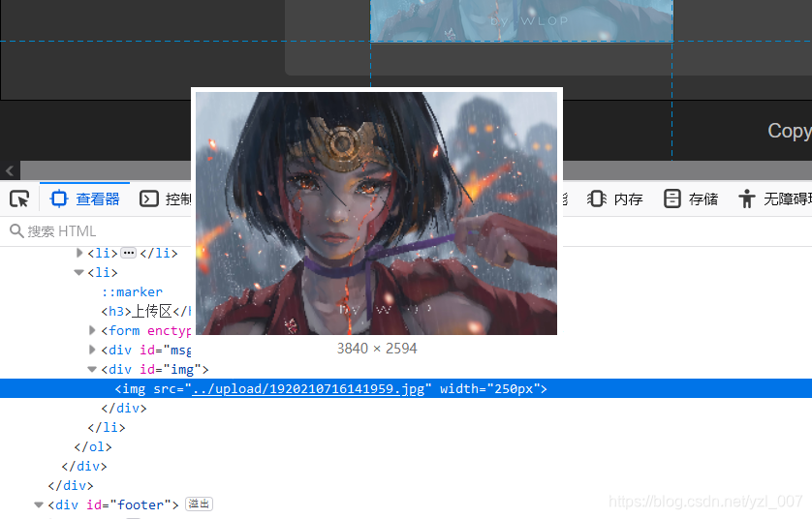This screenshot has height=519, width=812.
Task: Expand the form enctype element
Action: pyautogui.click(x=92, y=330)
